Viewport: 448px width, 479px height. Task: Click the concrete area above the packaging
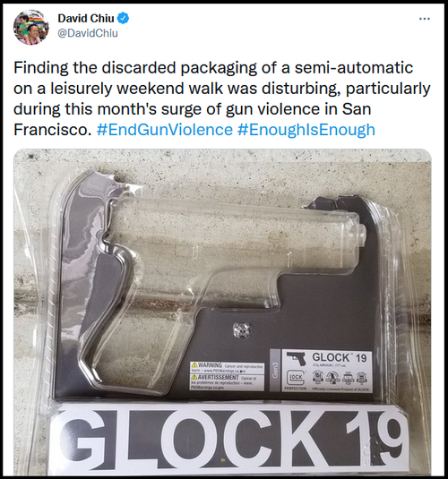click(222, 162)
